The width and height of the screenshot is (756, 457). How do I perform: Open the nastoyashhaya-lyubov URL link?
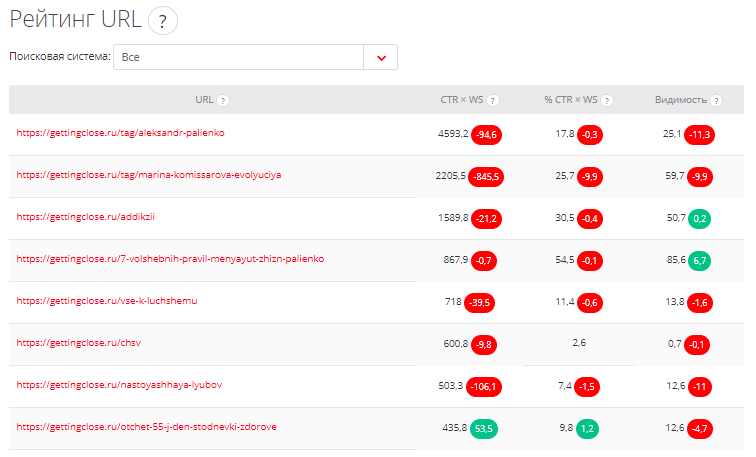[x=119, y=385]
